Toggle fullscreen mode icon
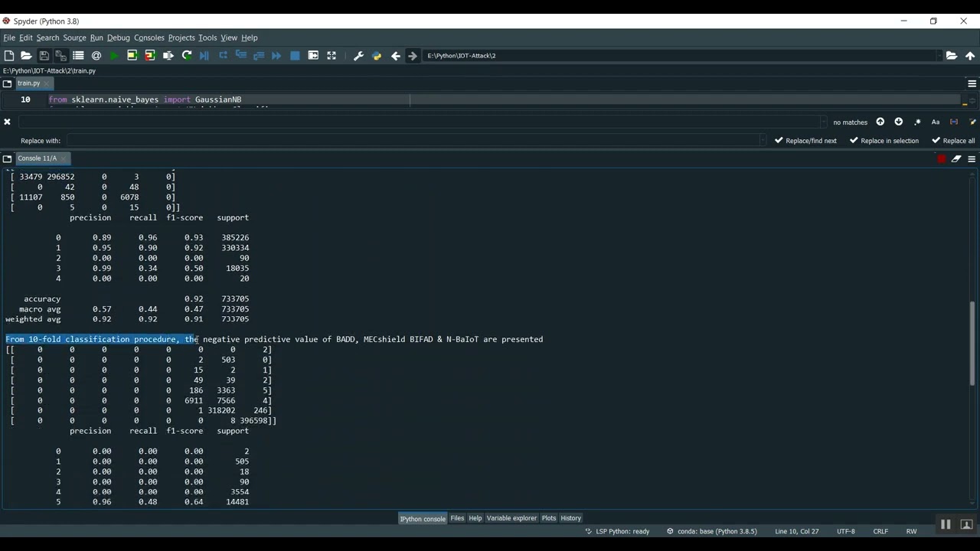980x551 pixels. coord(332,56)
